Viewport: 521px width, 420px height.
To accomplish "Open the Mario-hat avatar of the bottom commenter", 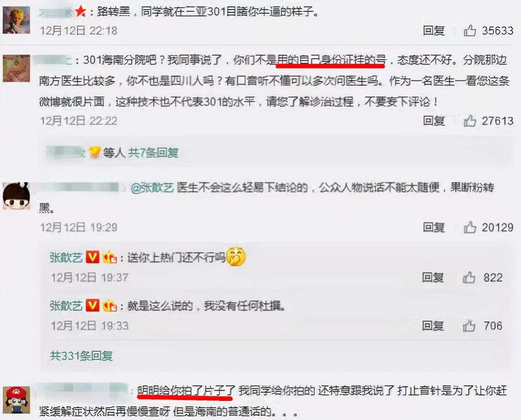I will [16, 400].
